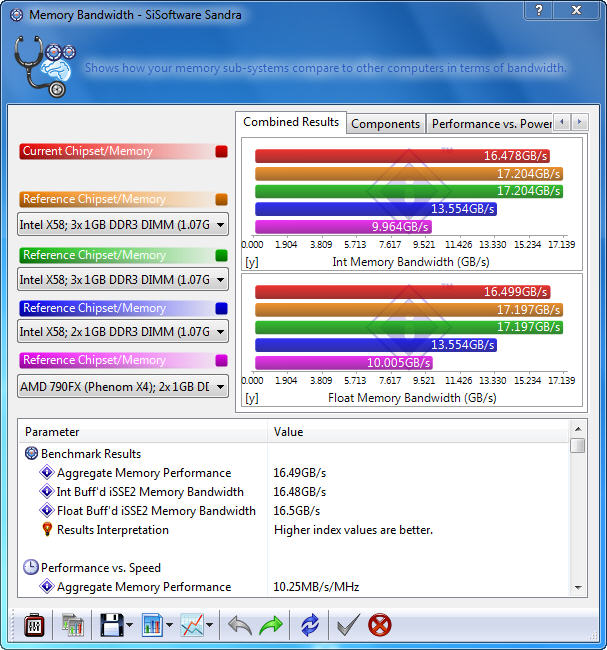Switch to the Performance vs. Power tab

click(490, 124)
